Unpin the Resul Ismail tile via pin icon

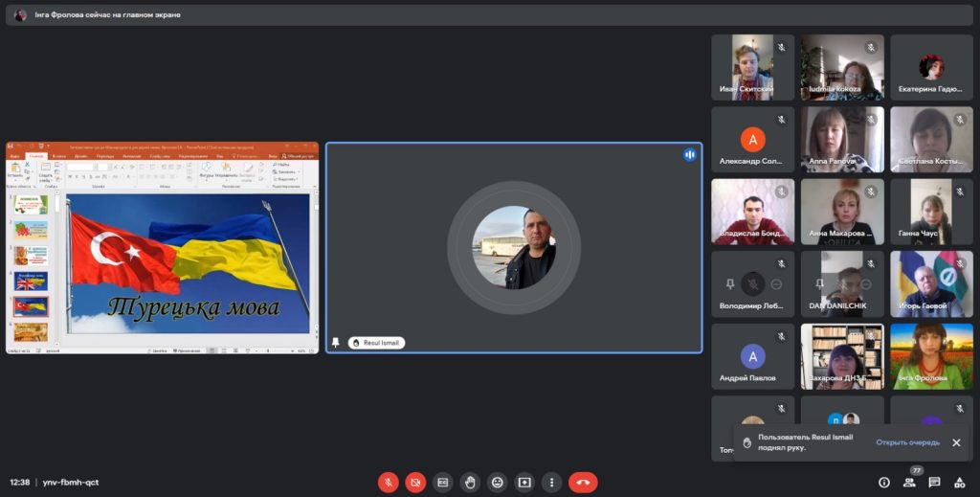click(x=336, y=342)
